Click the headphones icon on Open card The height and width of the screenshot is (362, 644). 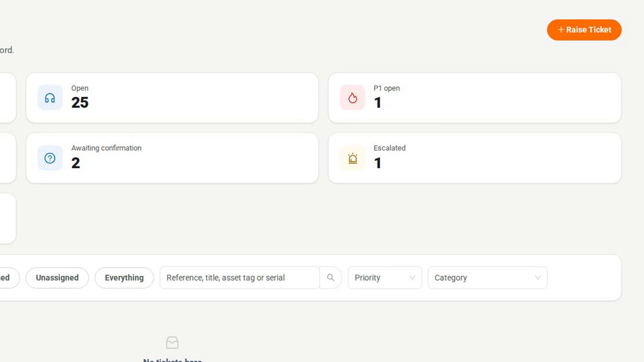pos(50,98)
